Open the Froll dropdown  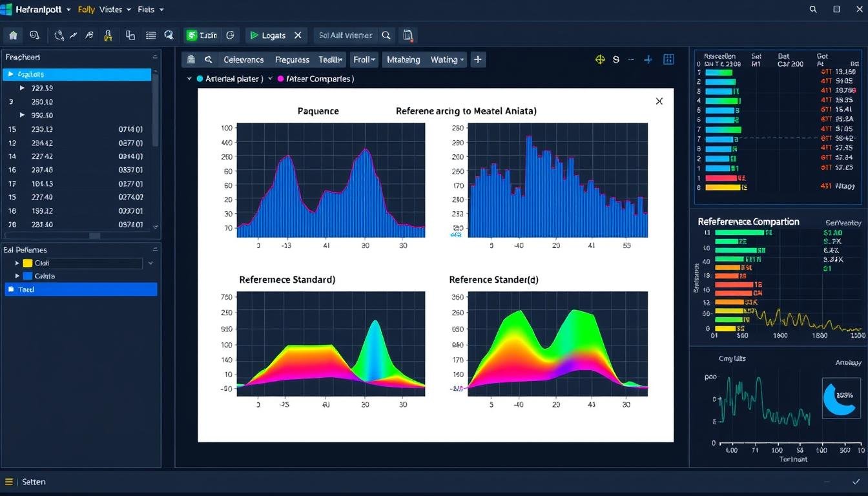click(x=364, y=59)
